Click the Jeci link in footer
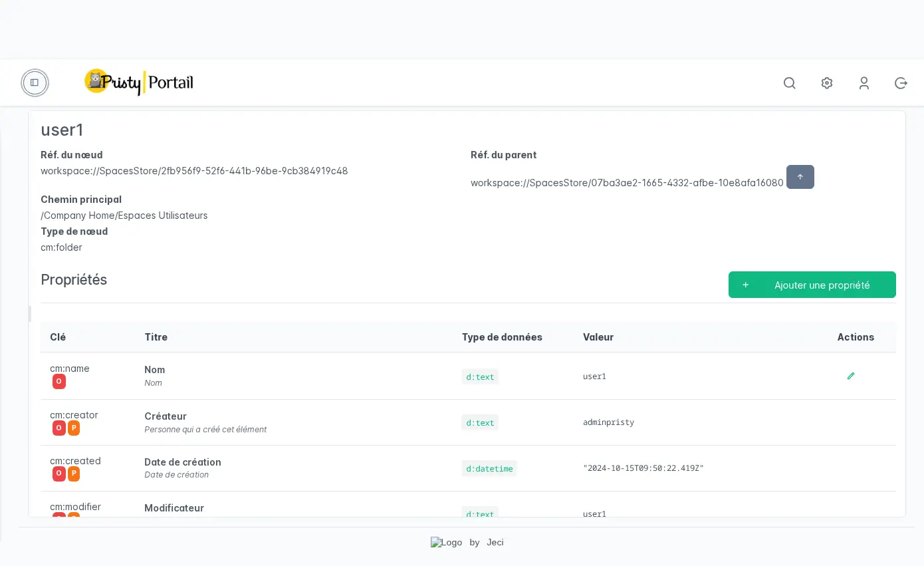 pyautogui.click(x=495, y=542)
